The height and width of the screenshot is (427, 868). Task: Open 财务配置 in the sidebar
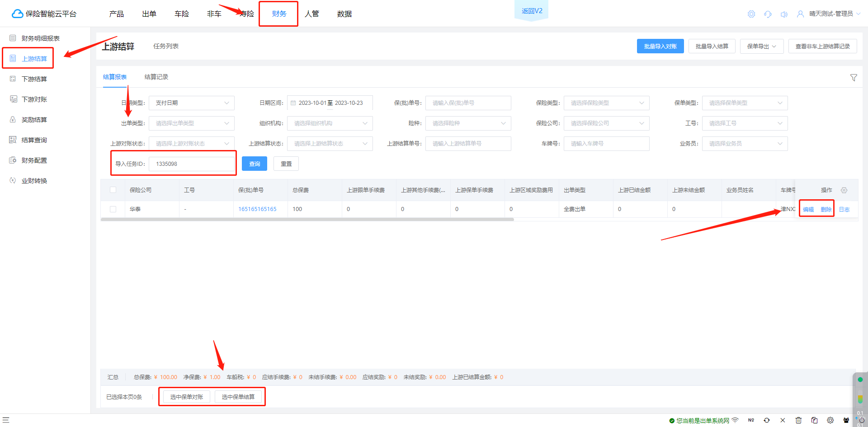click(34, 160)
